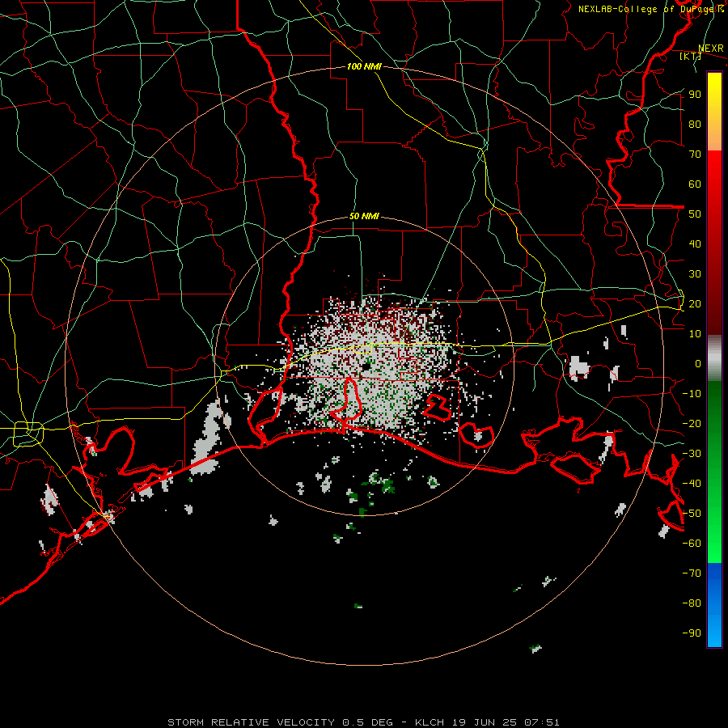Click the -80 value on velocity scale
Screen dimensions: 728x728
point(692,603)
